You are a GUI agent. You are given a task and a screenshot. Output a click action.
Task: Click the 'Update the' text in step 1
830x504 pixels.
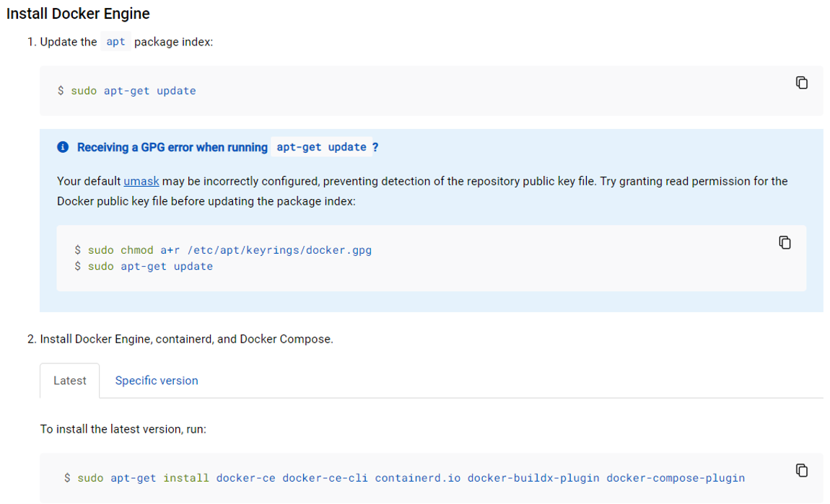click(69, 42)
